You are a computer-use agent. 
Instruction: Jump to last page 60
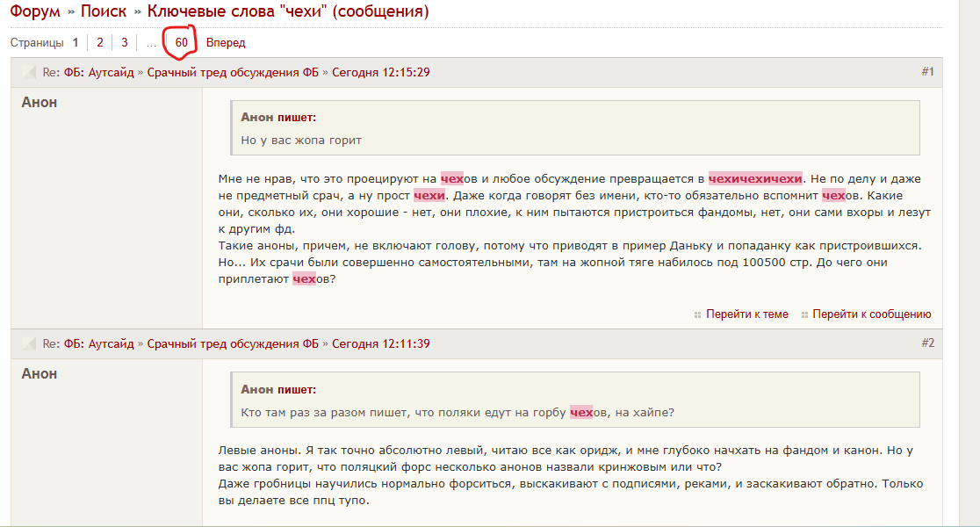(x=181, y=42)
